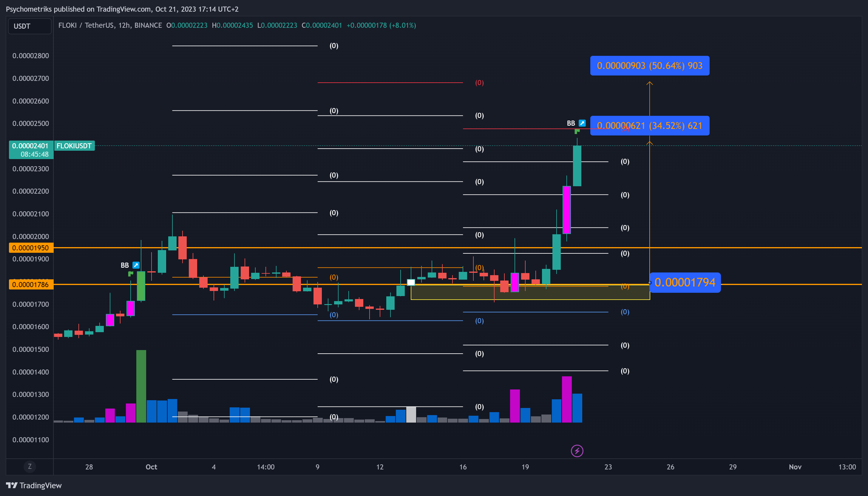Click the BB arrow icon near October 1
Image resolution: width=868 pixels, height=496 pixels.
(x=136, y=265)
